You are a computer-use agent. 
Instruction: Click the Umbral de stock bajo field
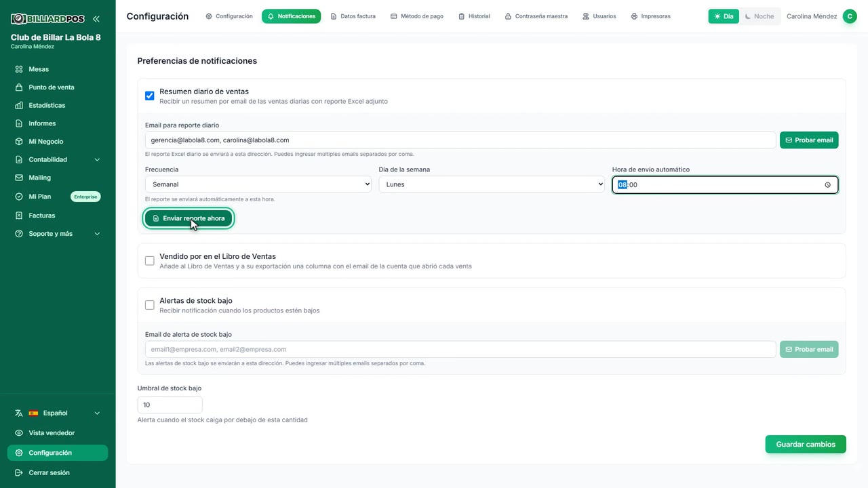(x=170, y=405)
